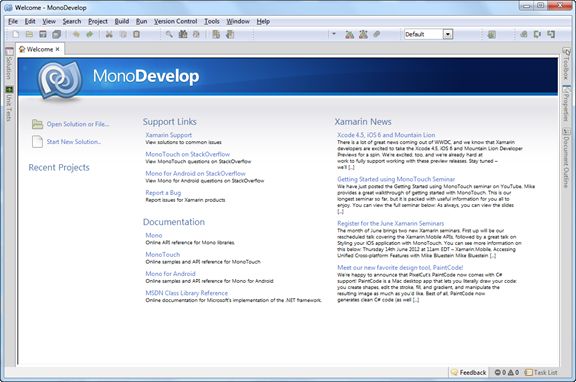Close the Welcome tab with its x

click(x=58, y=49)
